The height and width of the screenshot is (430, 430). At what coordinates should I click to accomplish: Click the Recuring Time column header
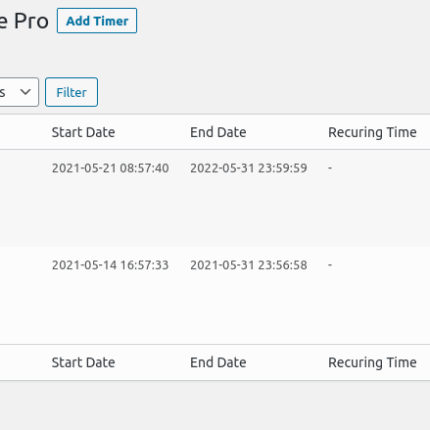[372, 132]
